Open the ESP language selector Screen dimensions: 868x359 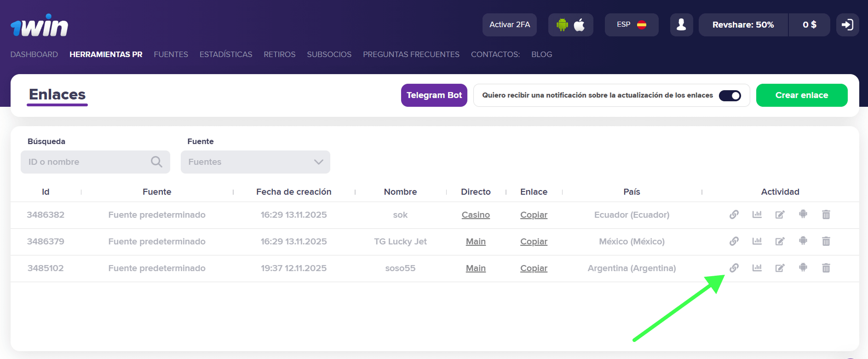[x=631, y=25]
